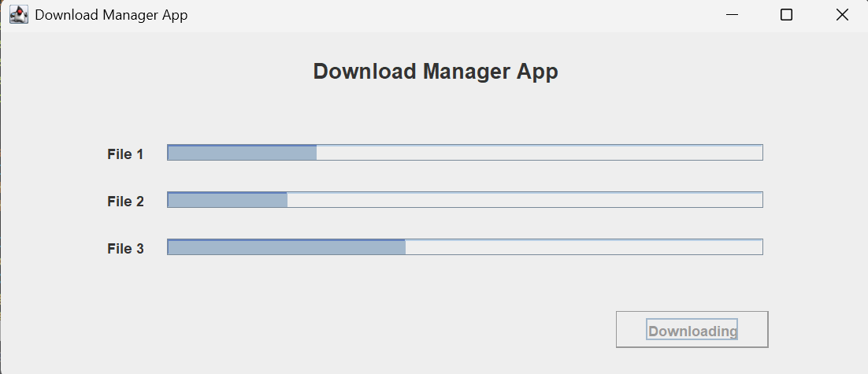Click the filled portion of File 1 progress bar
This screenshot has height=374, width=868.
[x=242, y=153]
